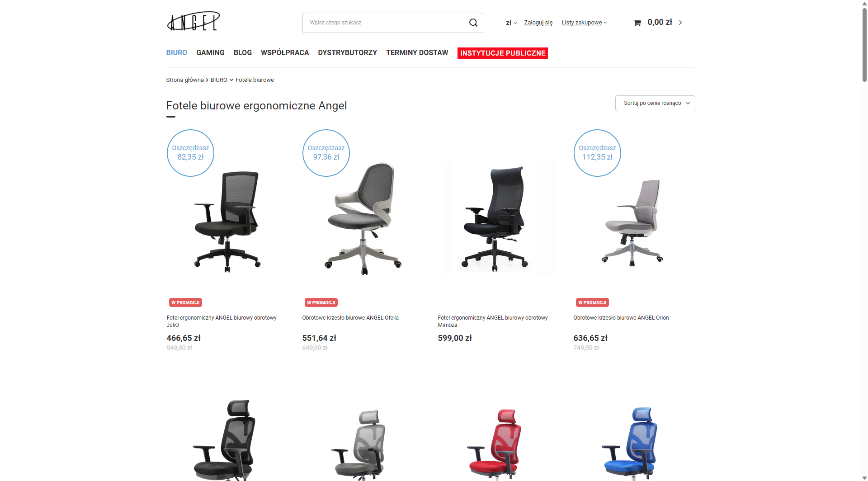Open the Sortuj po cenie rosnąco dropdown
The width and height of the screenshot is (868, 481).
(x=655, y=103)
